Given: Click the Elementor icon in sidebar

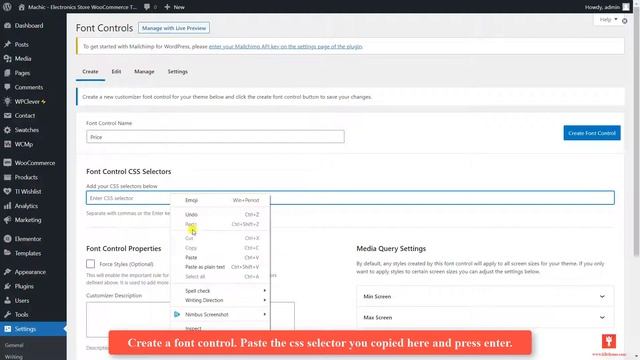Looking at the screenshot, I should (x=7, y=239).
